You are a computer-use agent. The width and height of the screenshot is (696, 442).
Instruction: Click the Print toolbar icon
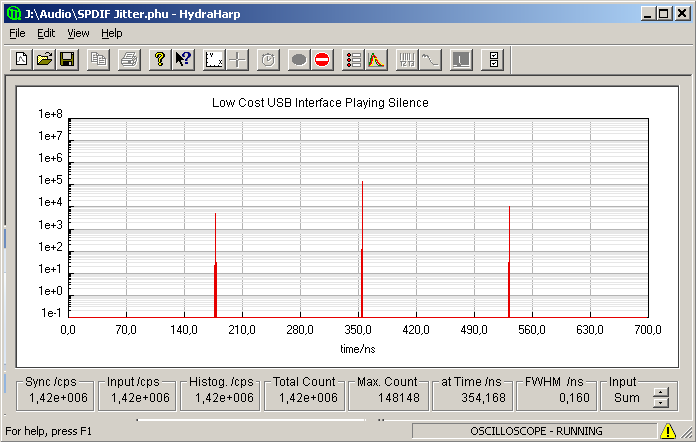point(129,59)
